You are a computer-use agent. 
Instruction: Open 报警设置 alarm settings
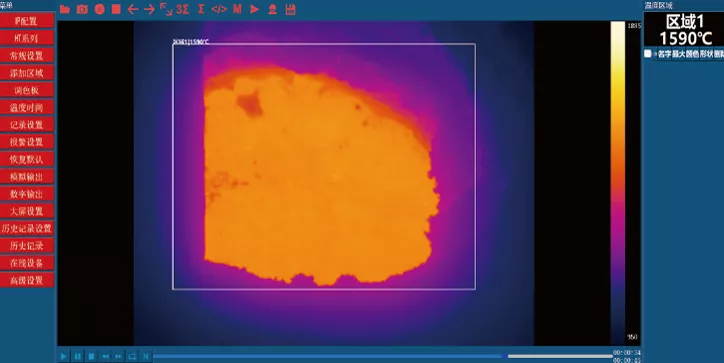pyautogui.click(x=27, y=142)
